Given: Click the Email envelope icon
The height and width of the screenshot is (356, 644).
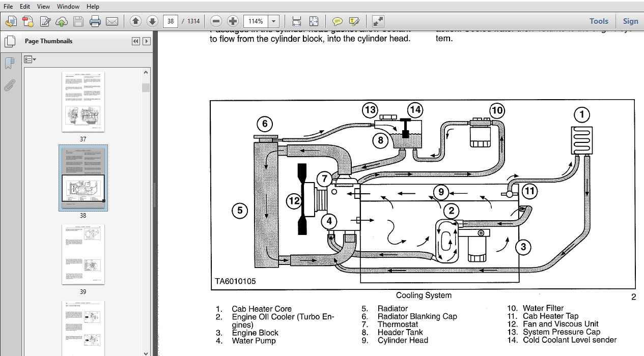Looking at the screenshot, I should pos(111,21).
